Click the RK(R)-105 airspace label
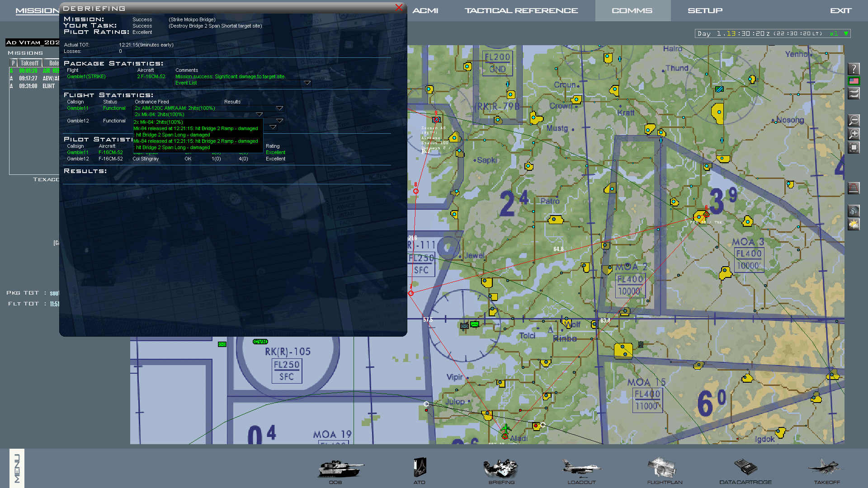This screenshot has height=488, width=868. 288,352
